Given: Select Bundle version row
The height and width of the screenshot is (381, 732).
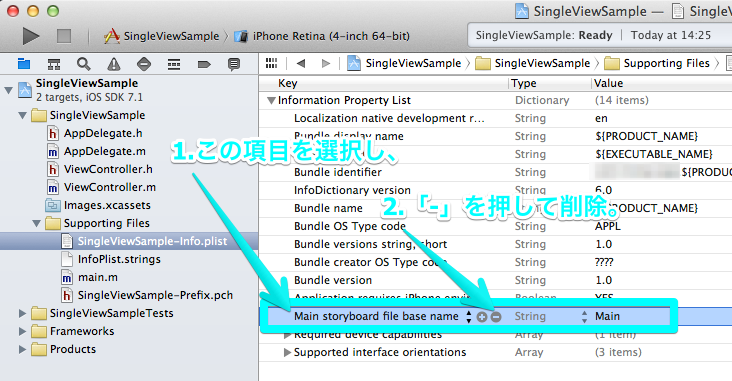Looking at the screenshot, I should point(495,281).
